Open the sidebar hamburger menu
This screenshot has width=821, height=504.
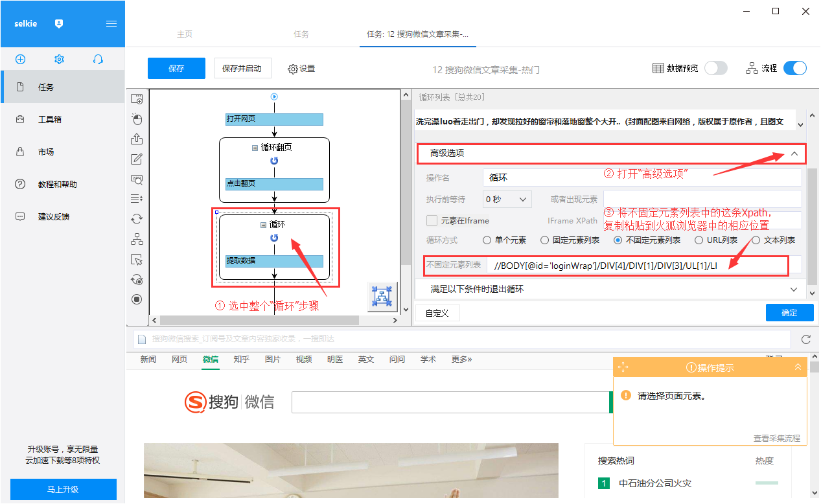[111, 23]
